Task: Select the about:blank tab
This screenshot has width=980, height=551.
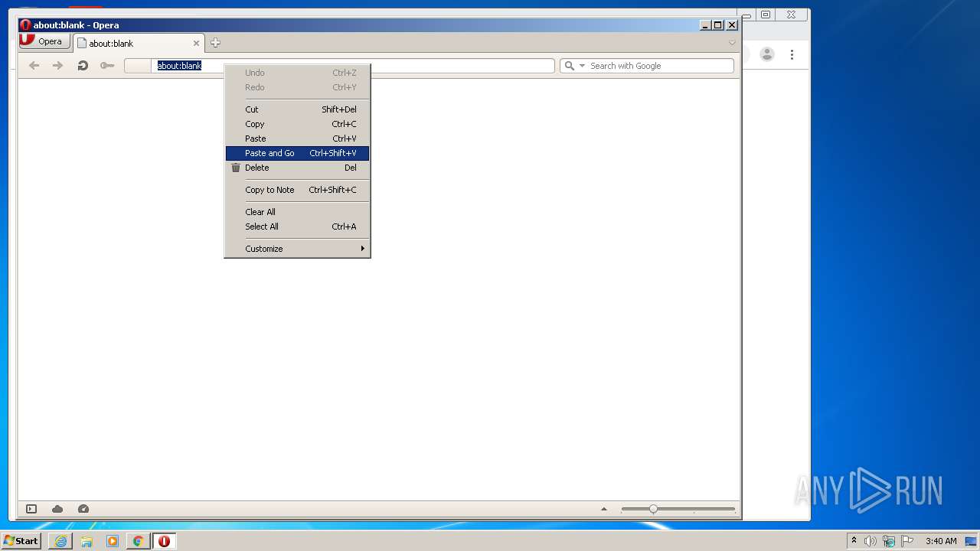Action: click(138, 44)
